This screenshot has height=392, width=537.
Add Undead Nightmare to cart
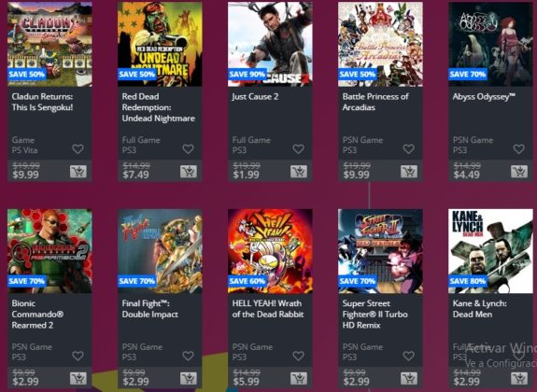pos(189,172)
